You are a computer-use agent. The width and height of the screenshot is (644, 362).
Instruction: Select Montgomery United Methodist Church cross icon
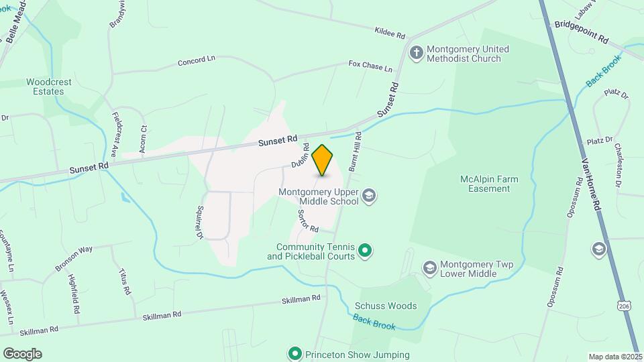417,54
